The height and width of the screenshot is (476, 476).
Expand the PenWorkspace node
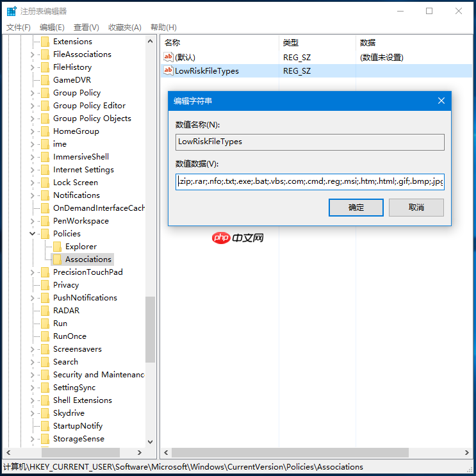(33, 221)
